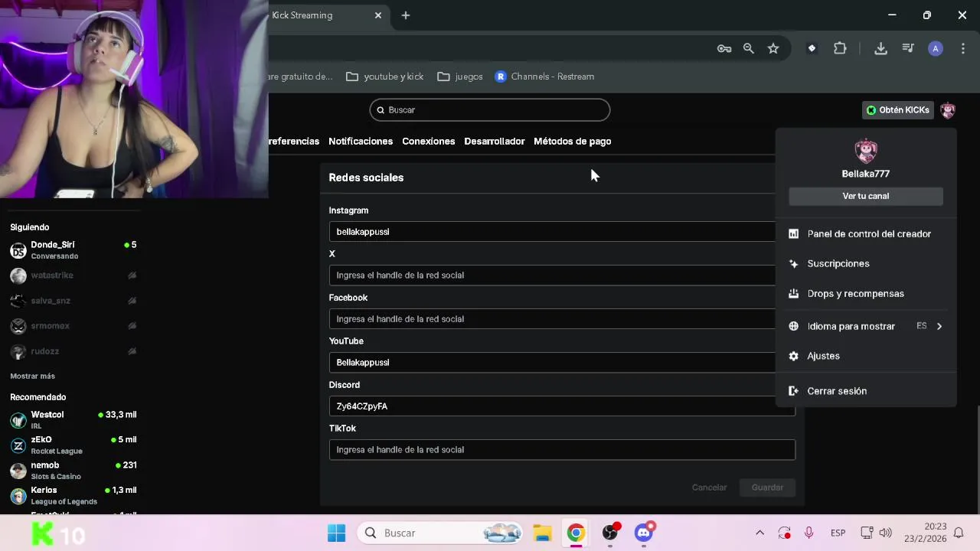Image resolution: width=980 pixels, height=551 pixels.
Task: Switch to the Notificaciones tab
Action: 361,142
